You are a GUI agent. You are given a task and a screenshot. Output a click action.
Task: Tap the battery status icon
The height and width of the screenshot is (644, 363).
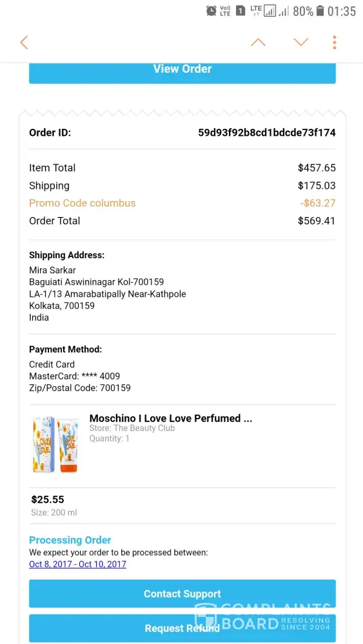pyautogui.click(x=320, y=11)
